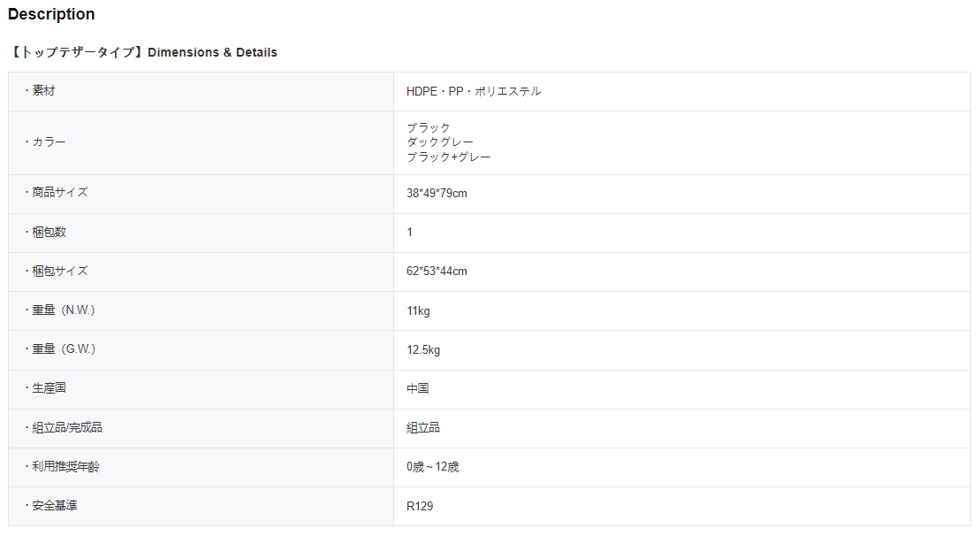Click the 12.5kg gross weight value
980x536 pixels.
[423, 349]
